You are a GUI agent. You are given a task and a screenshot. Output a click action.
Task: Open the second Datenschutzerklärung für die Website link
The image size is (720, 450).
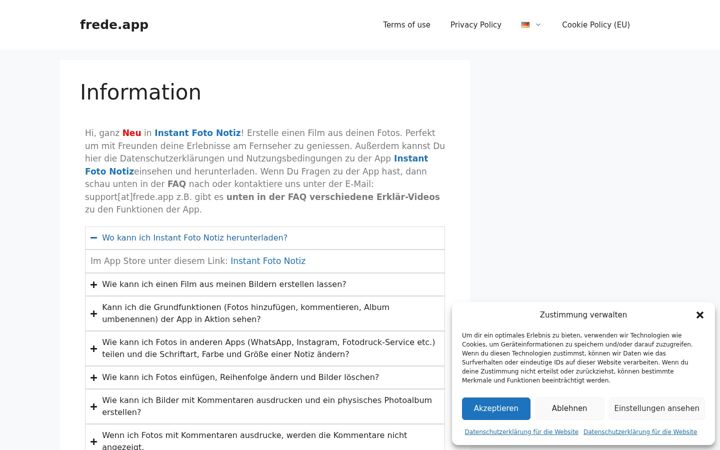click(640, 432)
